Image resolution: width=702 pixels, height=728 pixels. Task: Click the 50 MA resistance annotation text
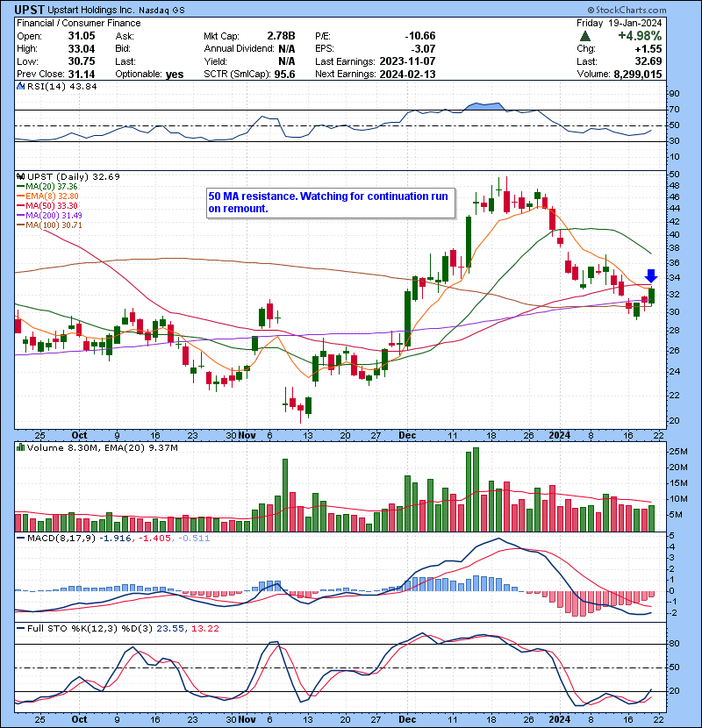coord(328,203)
